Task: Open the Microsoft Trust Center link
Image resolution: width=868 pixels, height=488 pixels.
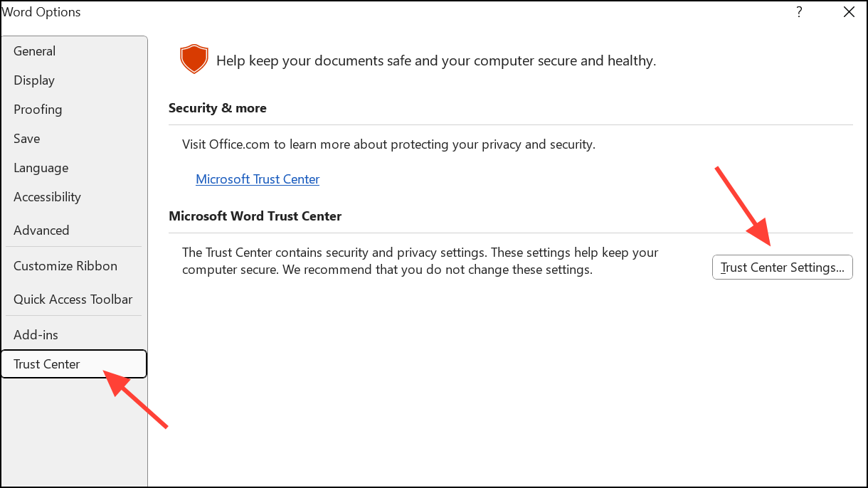Action: click(258, 179)
